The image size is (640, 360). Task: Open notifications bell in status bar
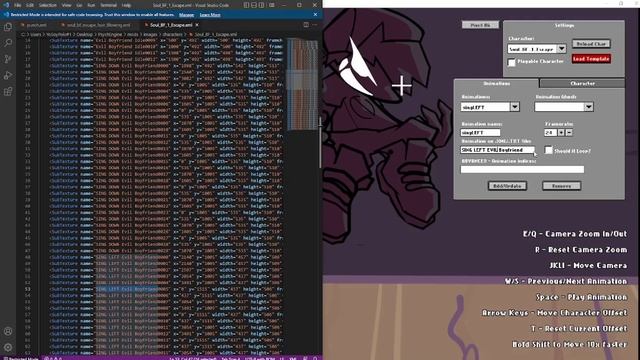[x=316, y=358]
